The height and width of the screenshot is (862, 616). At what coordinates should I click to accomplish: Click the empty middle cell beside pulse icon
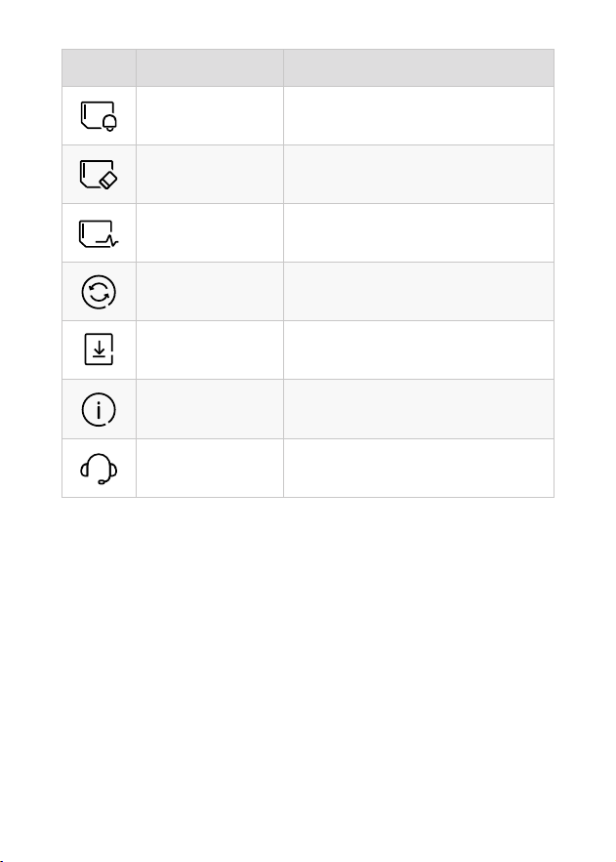(210, 233)
